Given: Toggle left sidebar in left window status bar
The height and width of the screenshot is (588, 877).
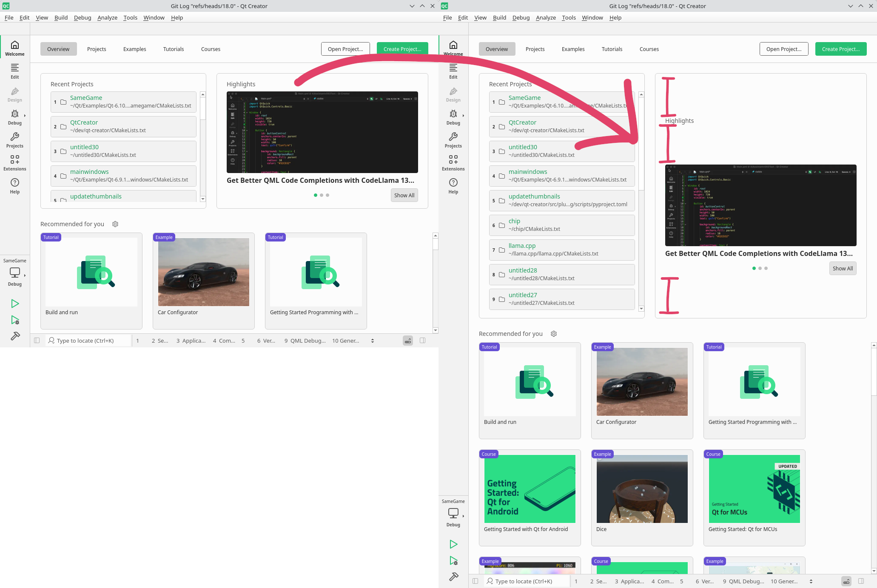Looking at the screenshot, I should point(37,341).
